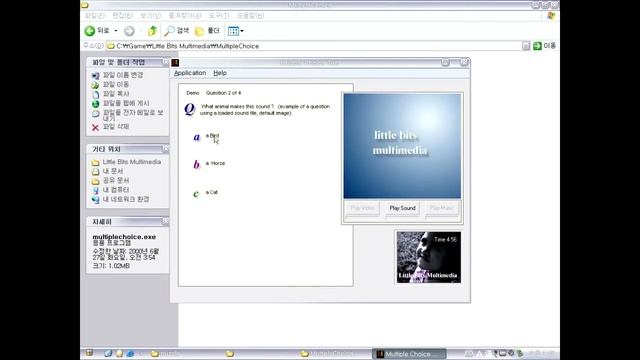Click the Windows flag logo in Explorer
640x360 pixels.
coord(551,16)
